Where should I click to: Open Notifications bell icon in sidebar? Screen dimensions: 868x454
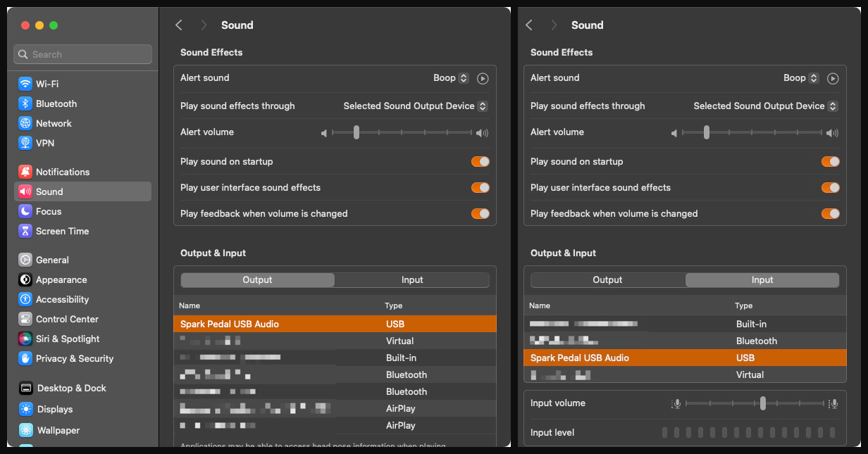[x=25, y=172]
